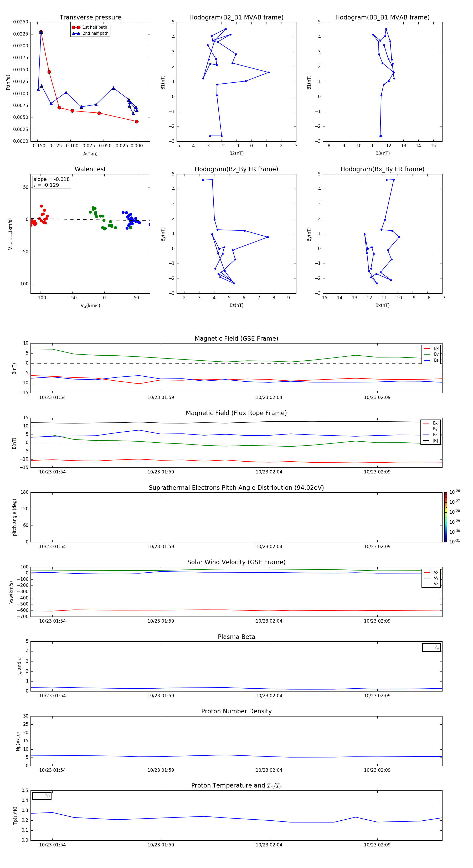
Task: Click the 'slope = -0.018' annotation
Action: (x=52, y=179)
